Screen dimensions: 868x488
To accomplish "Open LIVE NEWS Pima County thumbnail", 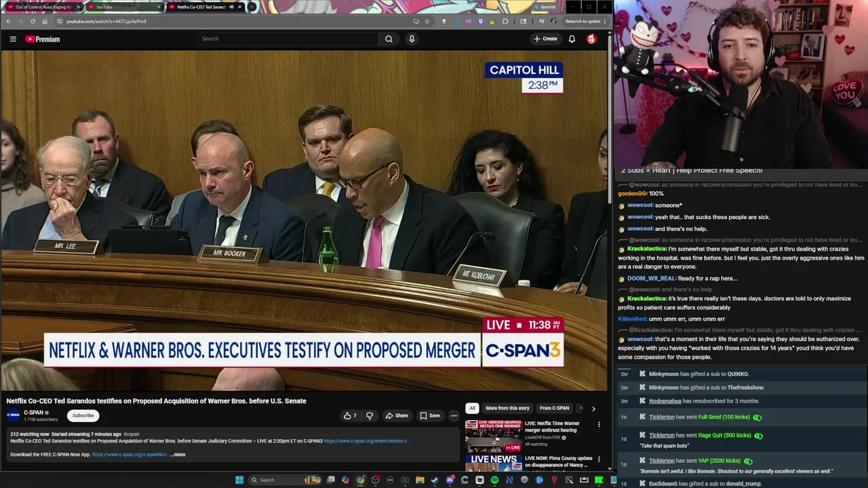I will [493, 464].
